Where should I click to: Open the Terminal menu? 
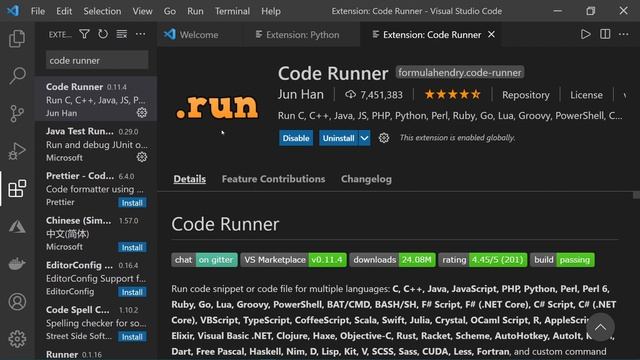[x=232, y=11]
